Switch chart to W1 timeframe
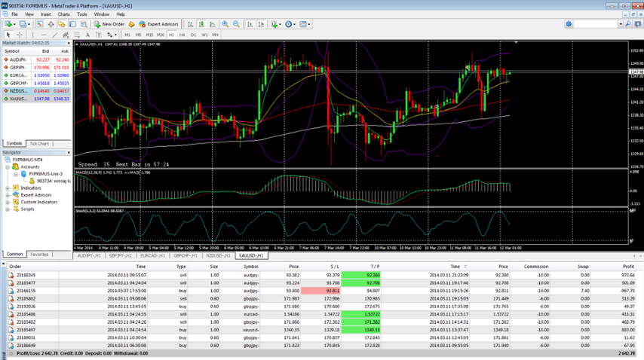This screenshot has height=360, width=644. pos(204,35)
